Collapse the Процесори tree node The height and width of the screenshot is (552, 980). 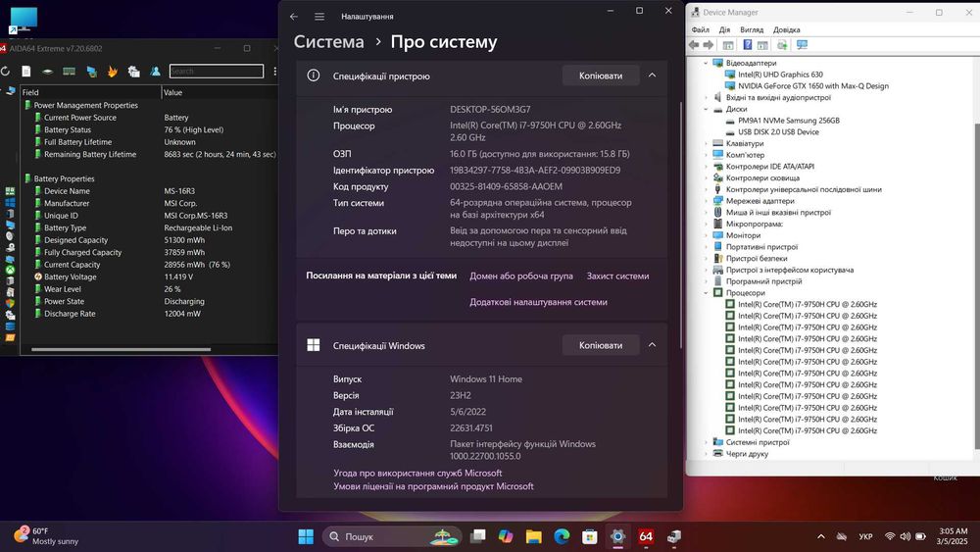tap(706, 293)
